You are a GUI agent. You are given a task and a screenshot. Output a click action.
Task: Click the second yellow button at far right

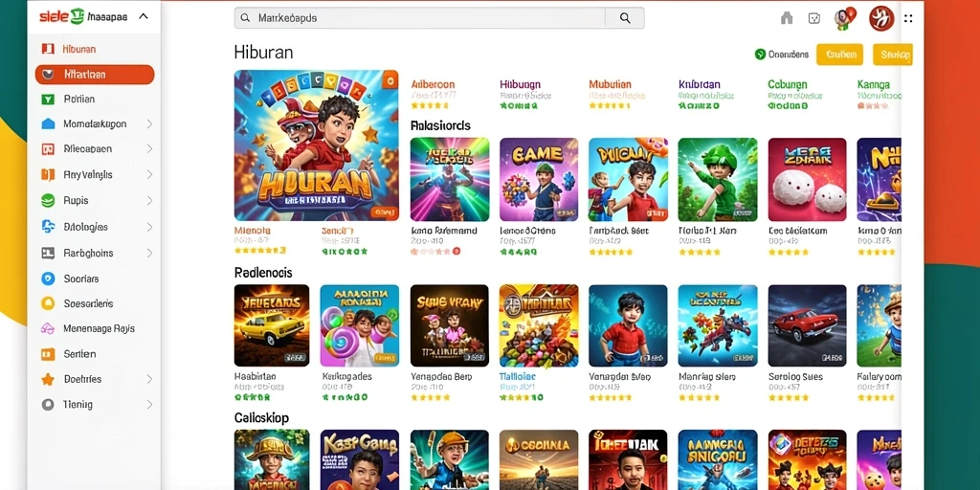[893, 55]
